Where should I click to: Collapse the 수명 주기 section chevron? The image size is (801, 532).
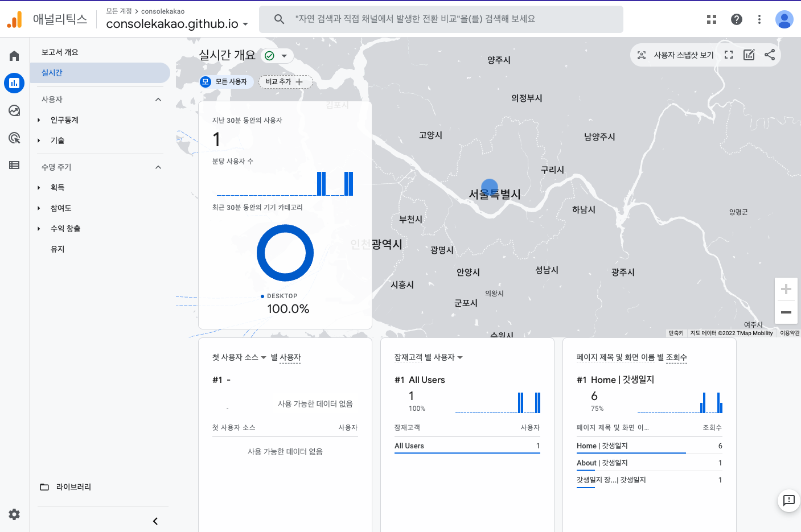point(158,167)
